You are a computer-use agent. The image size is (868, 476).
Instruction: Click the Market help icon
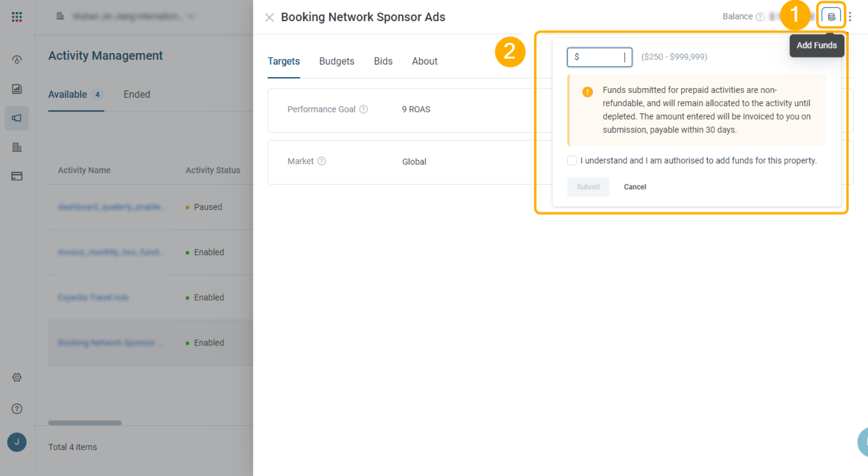(322, 161)
